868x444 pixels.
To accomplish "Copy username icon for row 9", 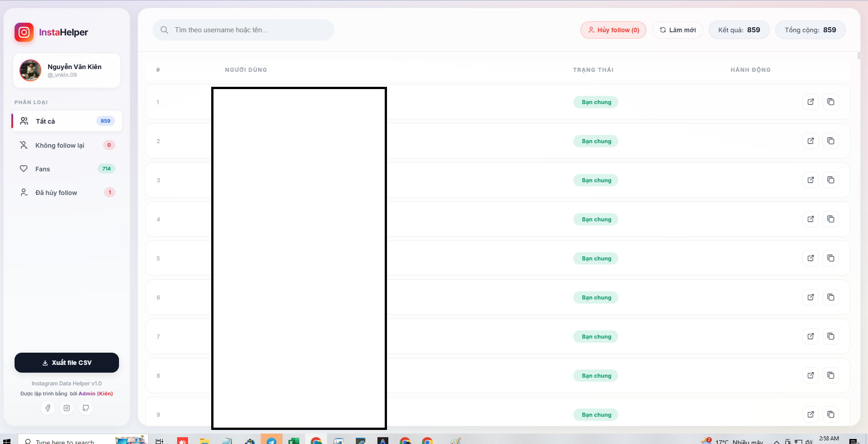I will point(831,414).
